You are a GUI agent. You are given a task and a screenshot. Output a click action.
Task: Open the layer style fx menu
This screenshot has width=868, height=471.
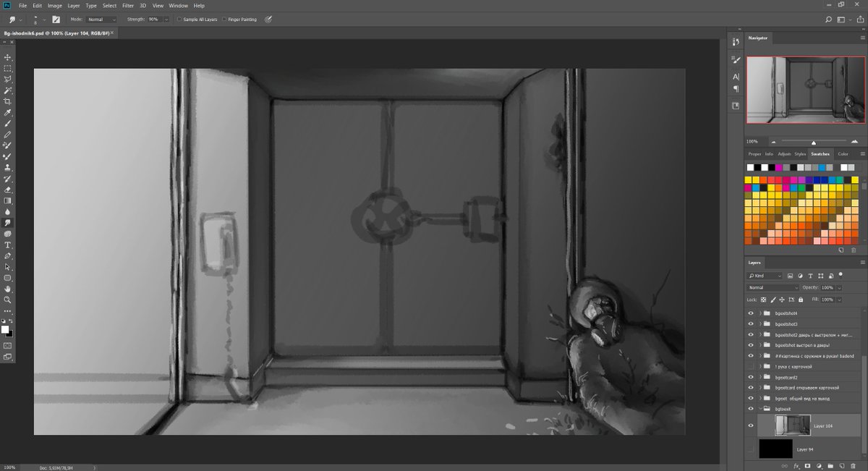coord(795,466)
